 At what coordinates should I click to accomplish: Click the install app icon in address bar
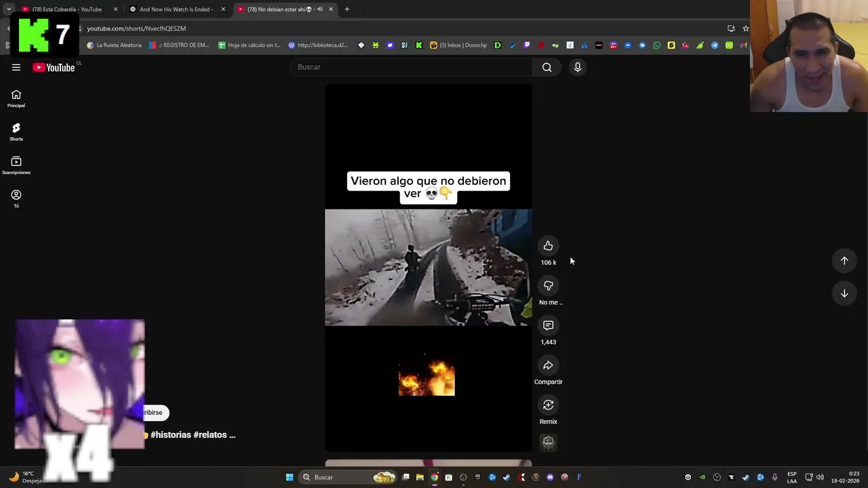click(731, 28)
